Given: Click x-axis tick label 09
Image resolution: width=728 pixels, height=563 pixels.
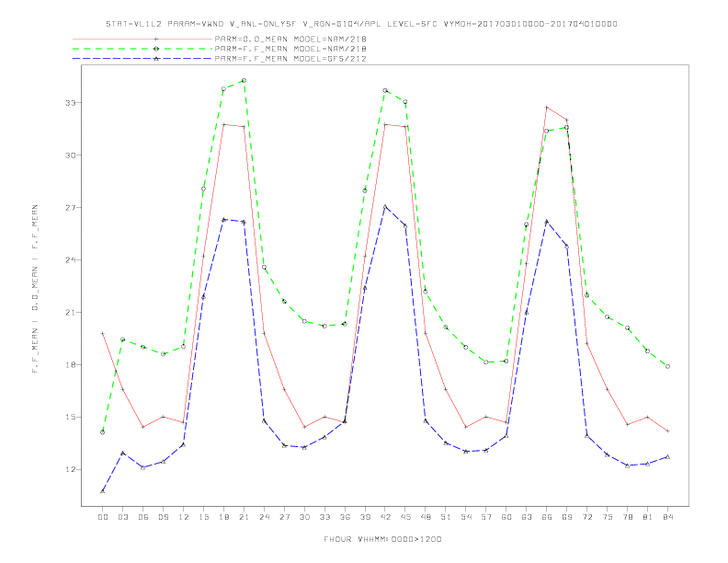Looking at the screenshot, I should (164, 517).
